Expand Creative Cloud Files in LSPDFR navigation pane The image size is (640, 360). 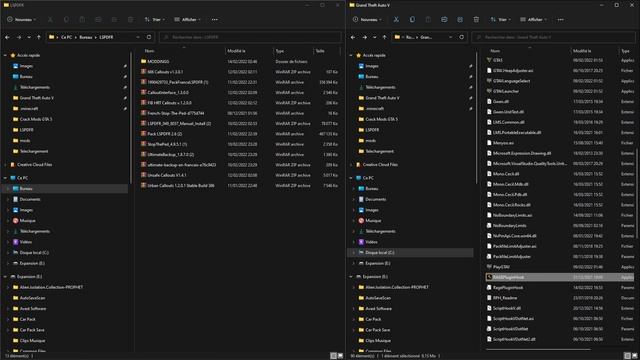(5, 165)
